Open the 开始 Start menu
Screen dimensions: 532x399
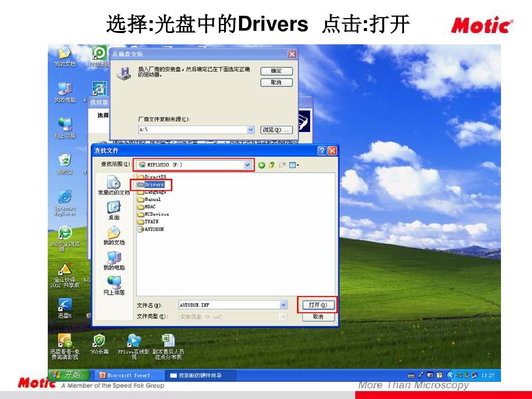click(65, 375)
